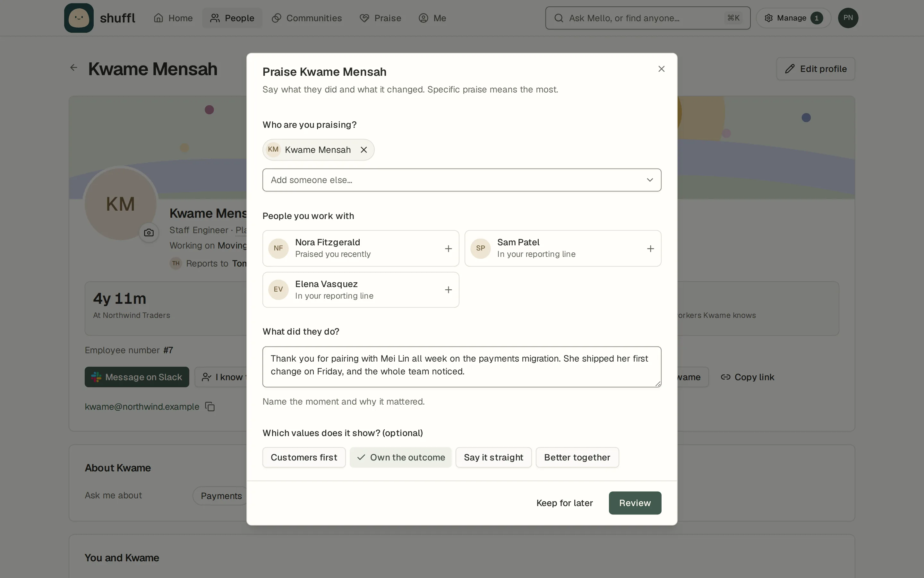Image resolution: width=924 pixels, height=578 pixels.
Task: Click the I know button
Action: click(221, 377)
